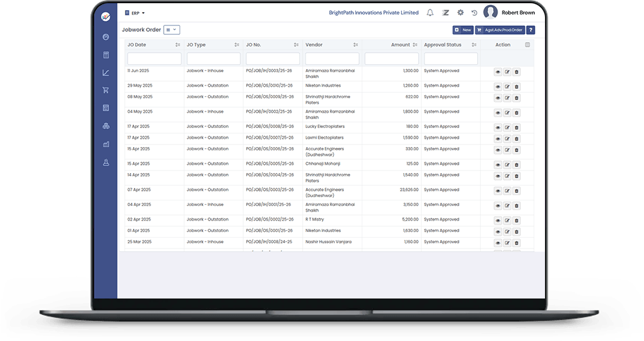Click Robert Brown's profile avatar
Screen dimensions: 644x341
click(490, 12)
